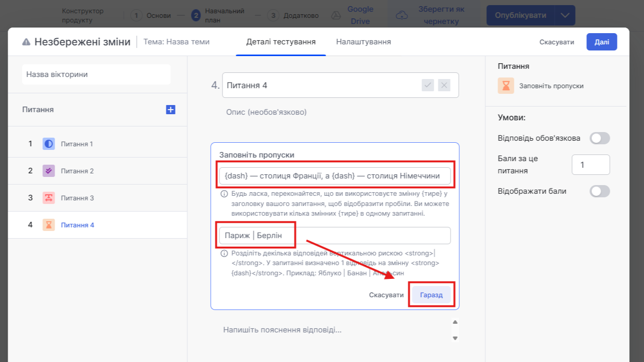Open Опублікувати dropdown arrow
644x362 pixels.
565,15
